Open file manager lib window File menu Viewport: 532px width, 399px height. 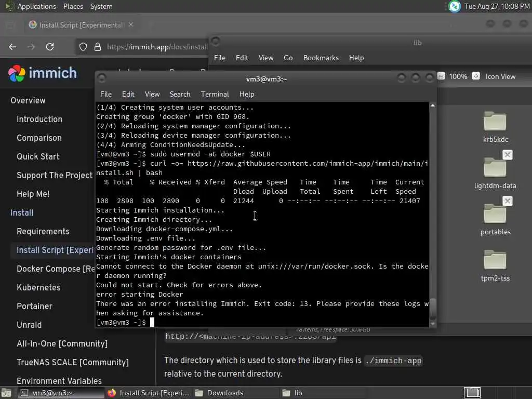coord(220,58)
